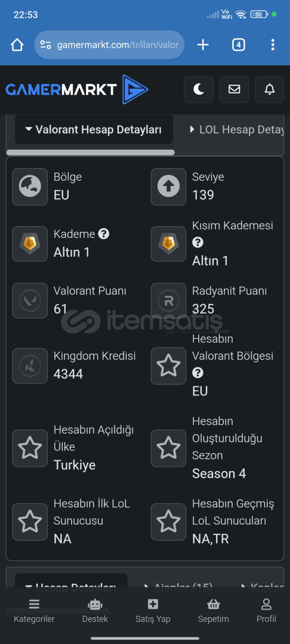Click the help icon under Hesabın Valorant Bölgesi
Viewport: 290px width, 644px height.
coord(198,373)
